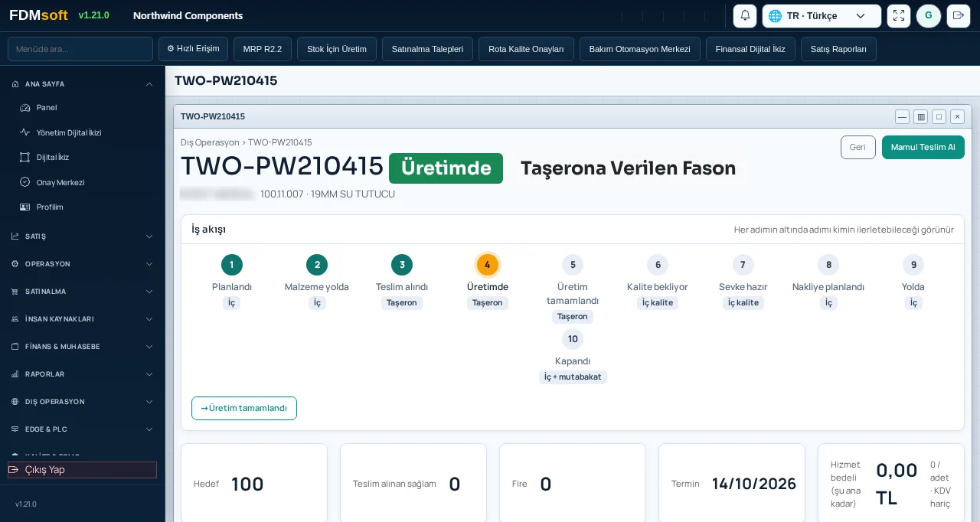Select step 6 Kalite bekliyor
Screen dimensions: 980x522
click(658, 265)
